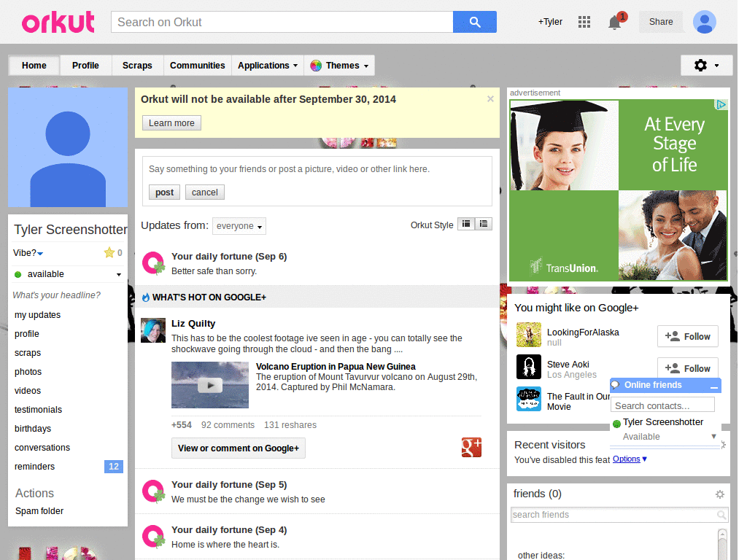The image size is (747, 560).
Task: Click the large profile picture placeholder
Action: coord(68,147)
